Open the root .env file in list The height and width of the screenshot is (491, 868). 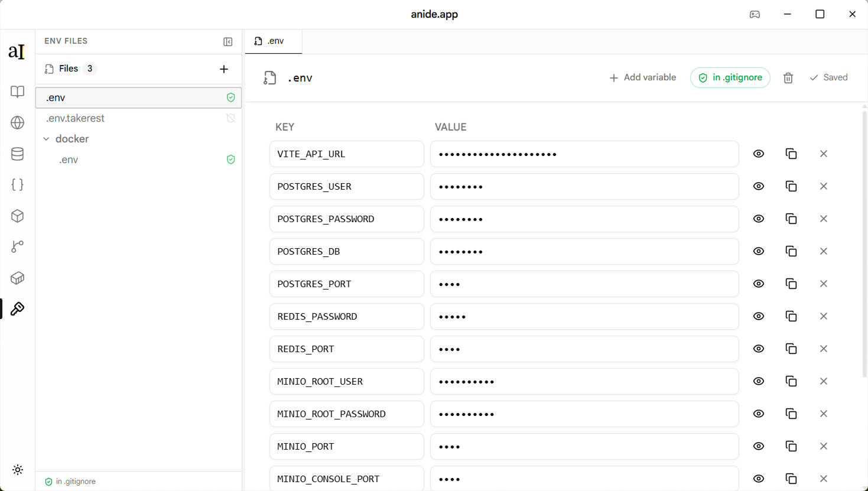click(x=138, y=97)
